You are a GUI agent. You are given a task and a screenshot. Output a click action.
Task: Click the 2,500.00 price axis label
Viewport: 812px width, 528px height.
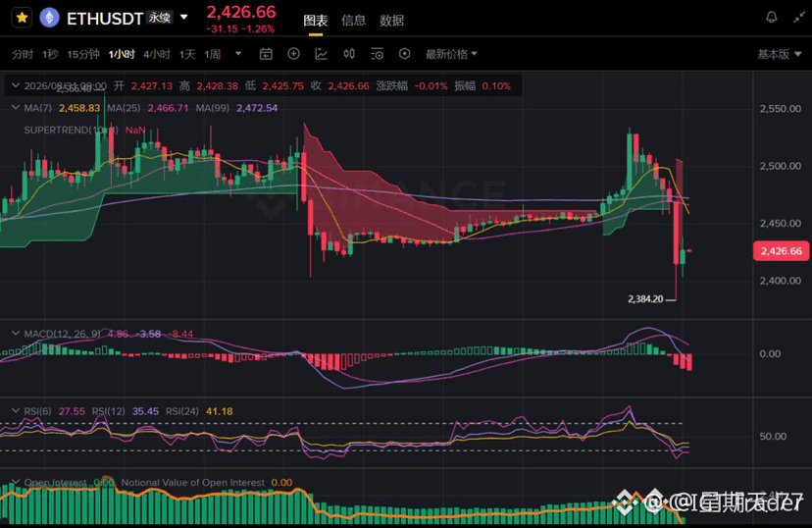[781, 166]
